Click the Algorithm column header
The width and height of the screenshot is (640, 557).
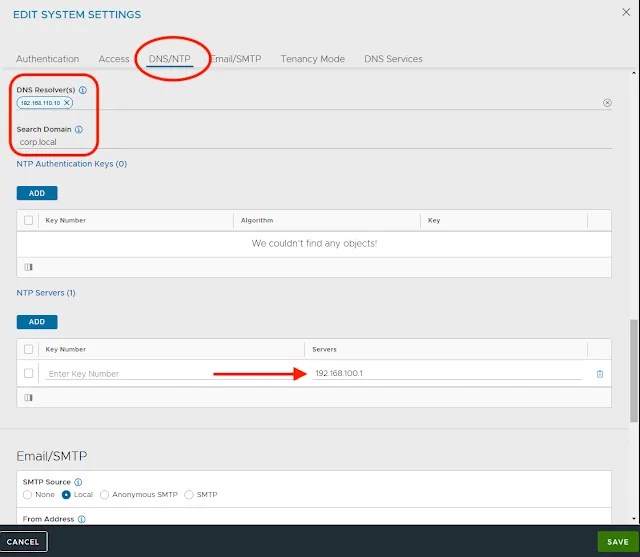click(257, 220)
